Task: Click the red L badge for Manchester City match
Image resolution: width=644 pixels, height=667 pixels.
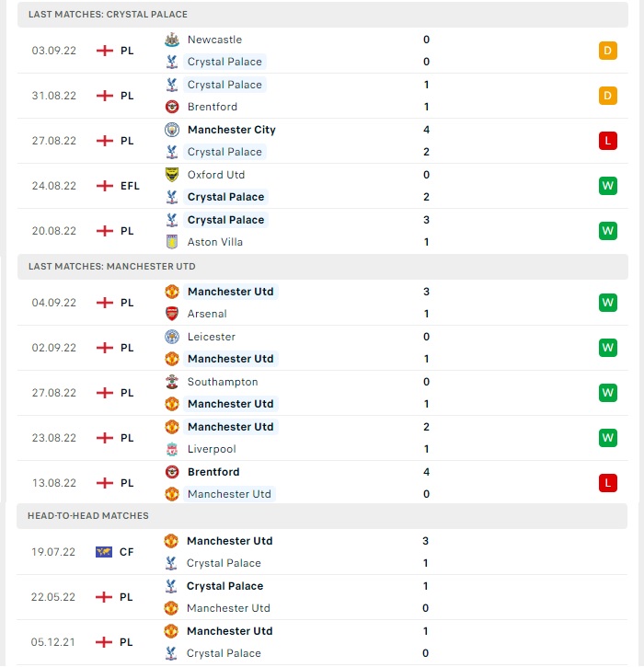Action: (608, 141)
